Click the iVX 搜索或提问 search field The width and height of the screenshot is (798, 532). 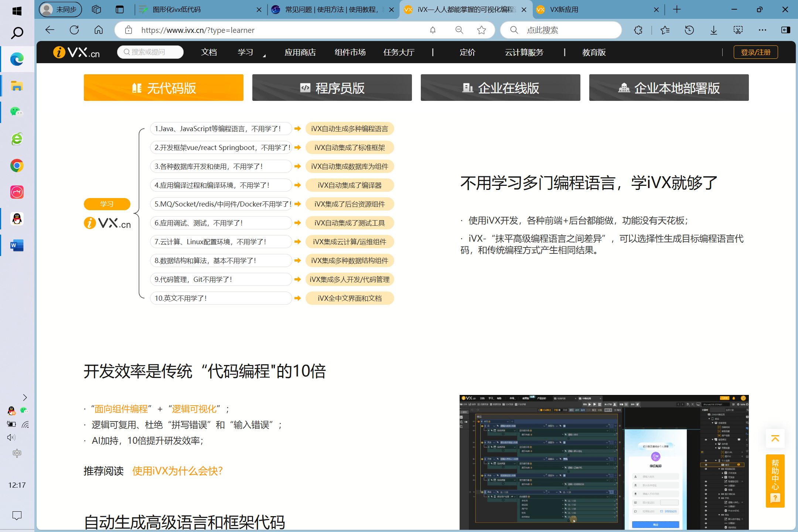coord(150,52)
